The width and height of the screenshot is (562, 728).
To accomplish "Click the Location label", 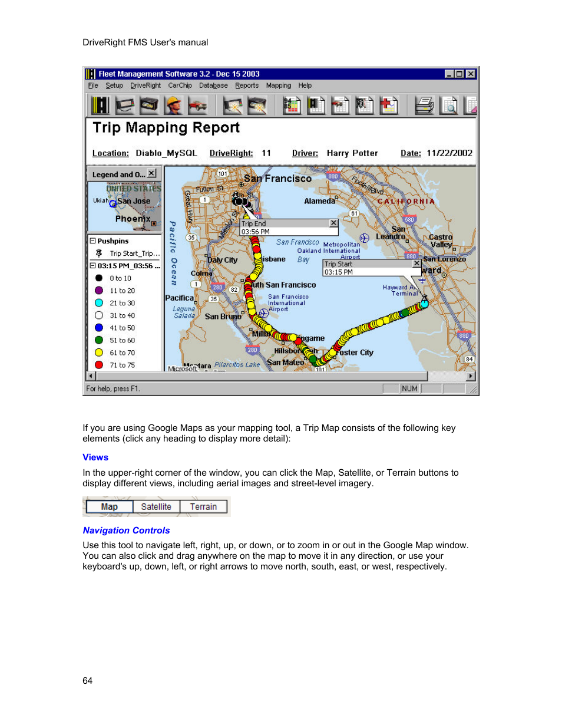I will [111, 153].
